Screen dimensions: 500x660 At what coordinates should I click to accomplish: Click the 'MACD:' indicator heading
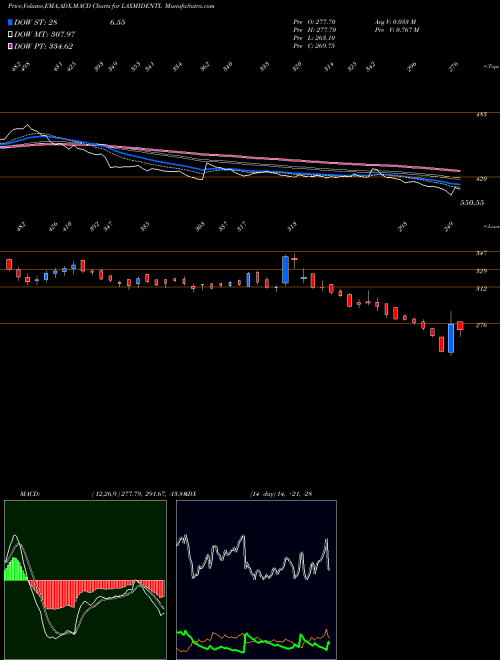tap(29, 494)
